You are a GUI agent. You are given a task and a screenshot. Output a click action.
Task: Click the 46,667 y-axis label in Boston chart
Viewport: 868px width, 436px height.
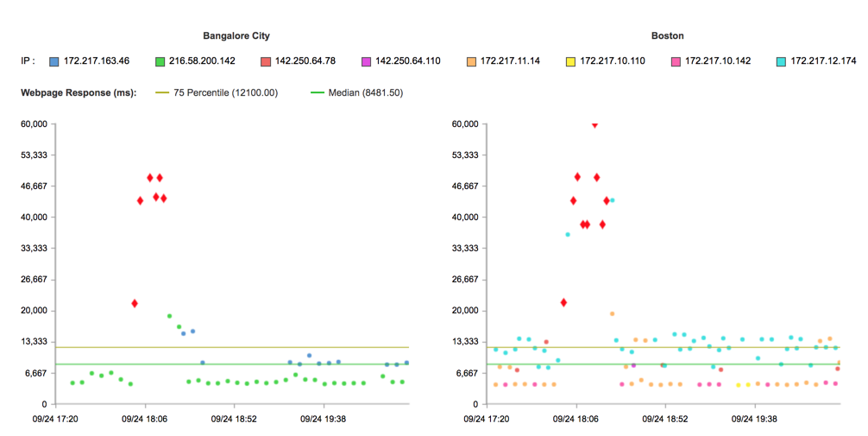(466, 186)
